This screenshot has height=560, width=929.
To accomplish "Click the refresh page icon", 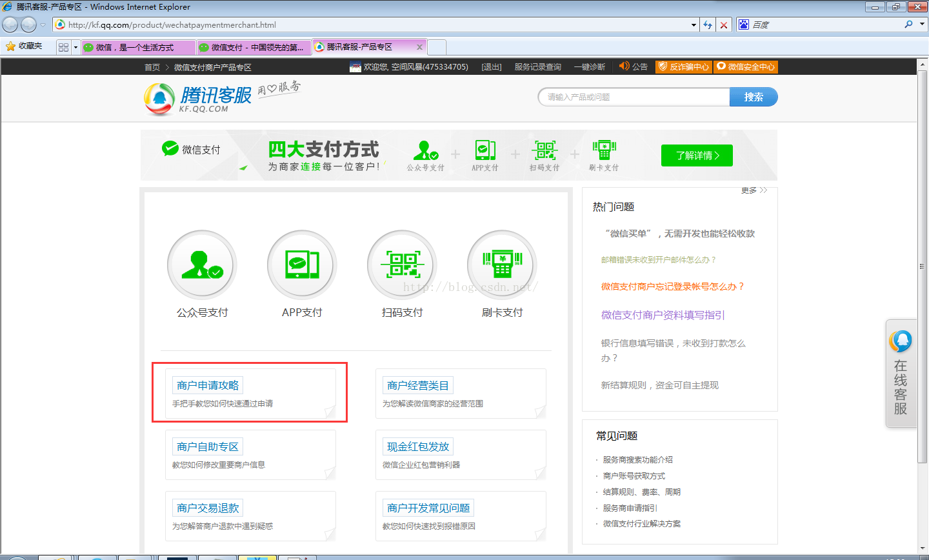I will tap(708, 25).
